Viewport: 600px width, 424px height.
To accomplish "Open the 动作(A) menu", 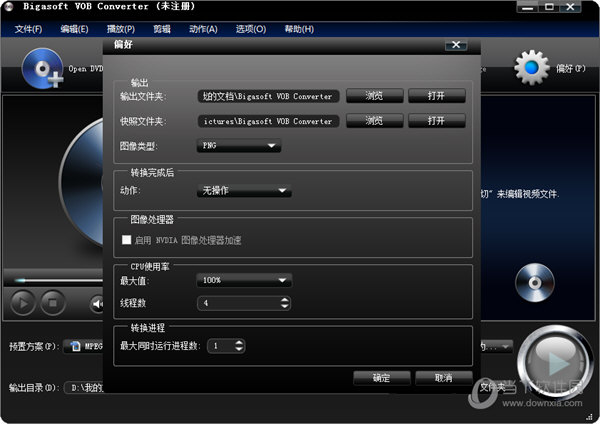I will click(x=203, y=29).
